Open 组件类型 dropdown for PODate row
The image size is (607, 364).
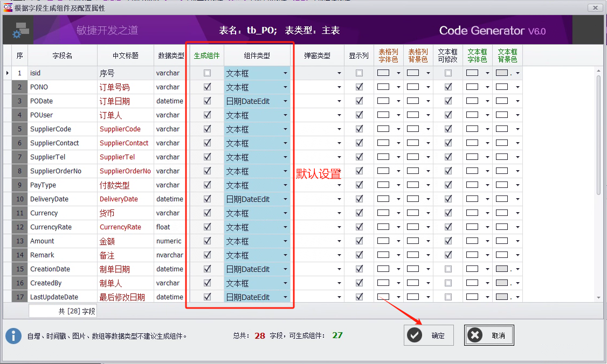point(285,101)
